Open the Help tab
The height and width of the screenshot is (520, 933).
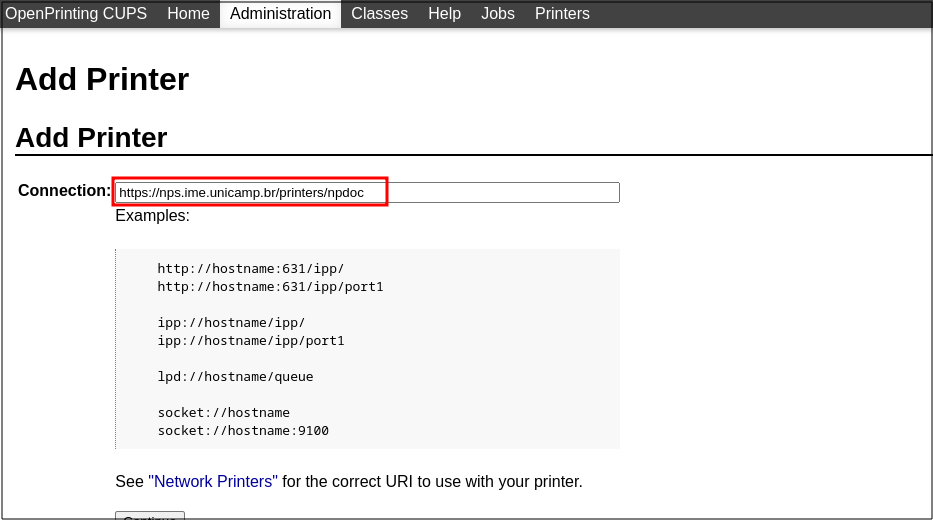pos(444,13)
